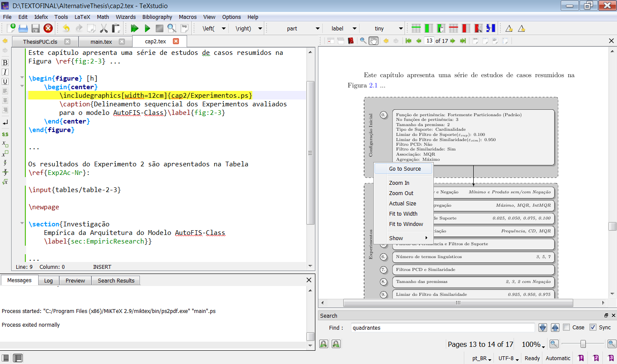Image resolution: width=617 pixels, height=364 pixels.
Task: Click the View PDF magnifier icon in the toolbar
Action: (172, 28)
